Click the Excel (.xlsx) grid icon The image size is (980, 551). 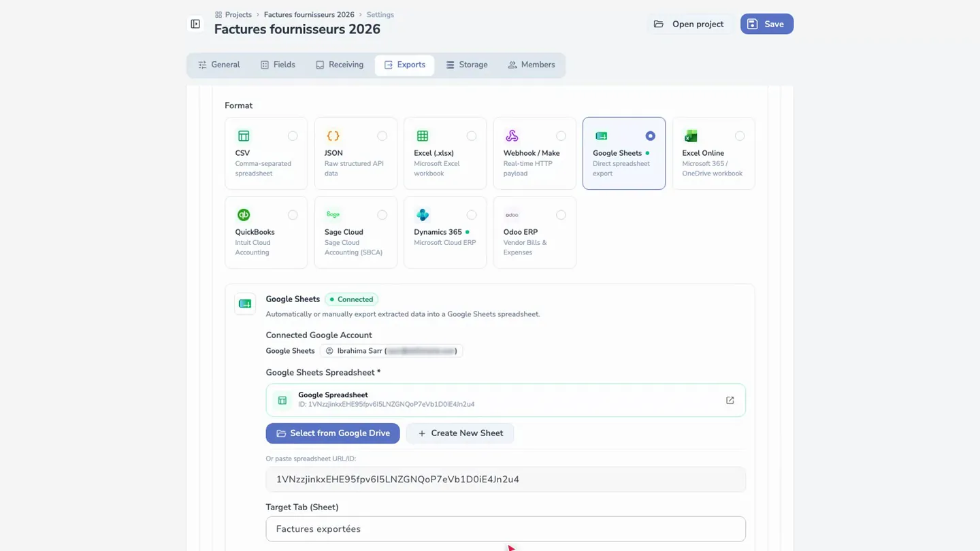pos(423,136)
